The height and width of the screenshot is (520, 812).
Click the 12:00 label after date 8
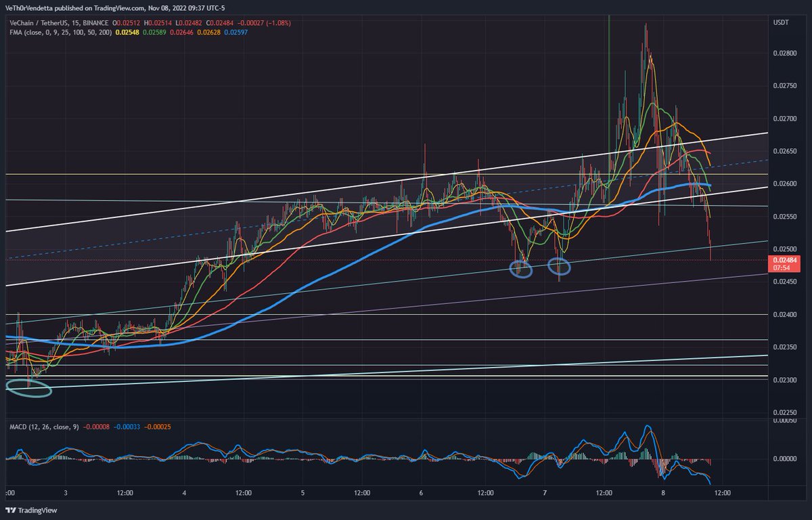pos(722,493)
